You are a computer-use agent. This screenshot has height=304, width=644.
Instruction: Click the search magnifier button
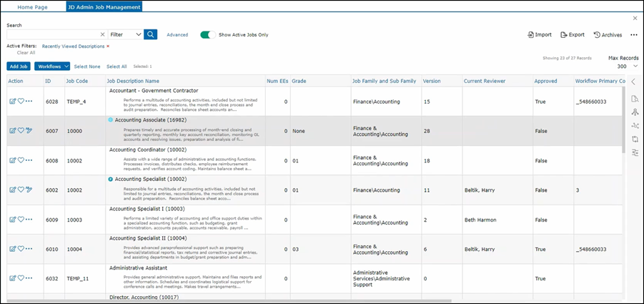click(150, 34)
